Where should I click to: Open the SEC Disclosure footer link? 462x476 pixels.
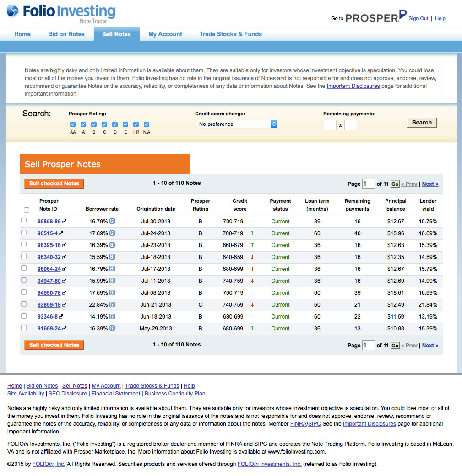pos(68,394)
